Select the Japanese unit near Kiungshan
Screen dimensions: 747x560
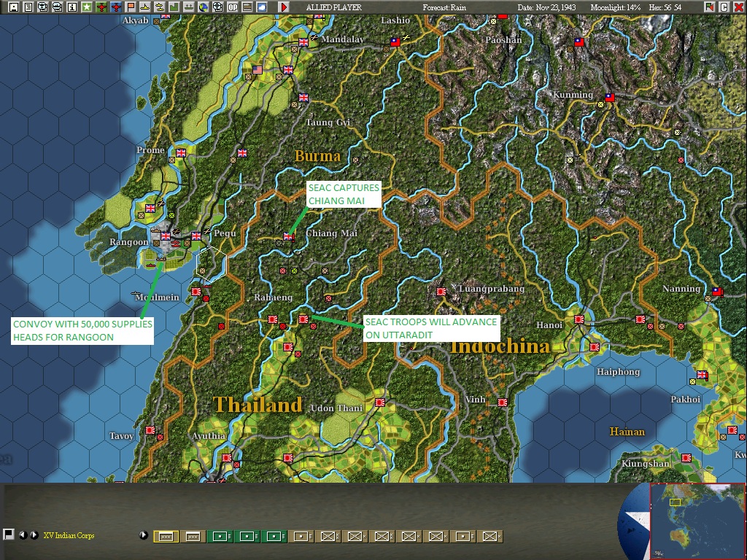686,458
